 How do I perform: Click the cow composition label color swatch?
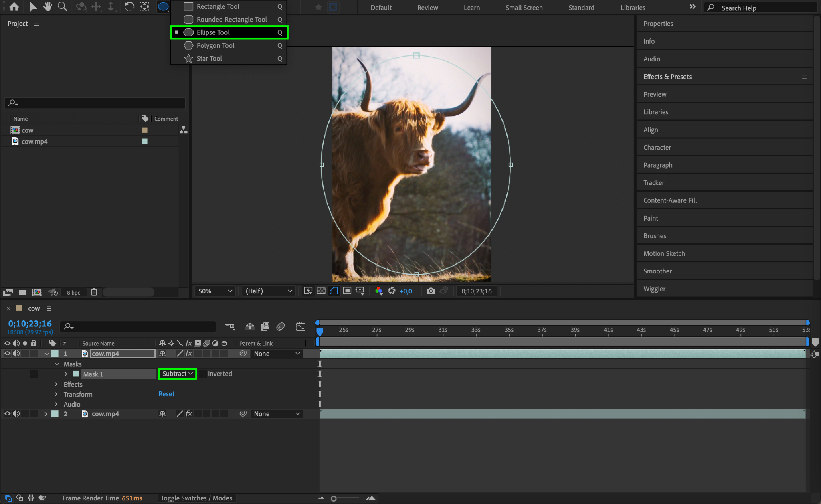(x=145, y=130)
